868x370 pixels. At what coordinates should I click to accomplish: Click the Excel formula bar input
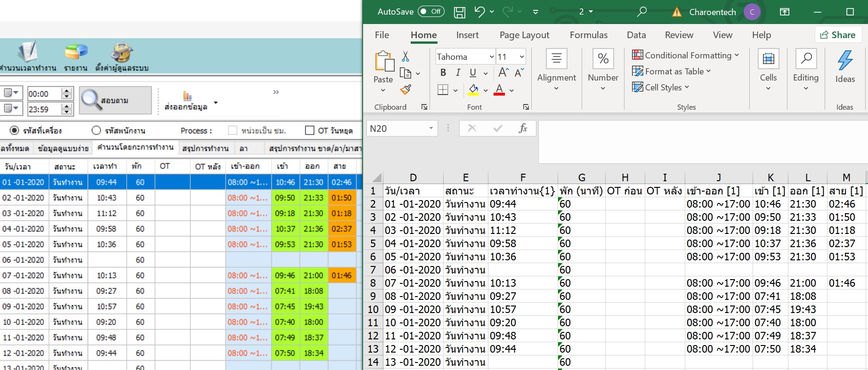pos(703,141)
